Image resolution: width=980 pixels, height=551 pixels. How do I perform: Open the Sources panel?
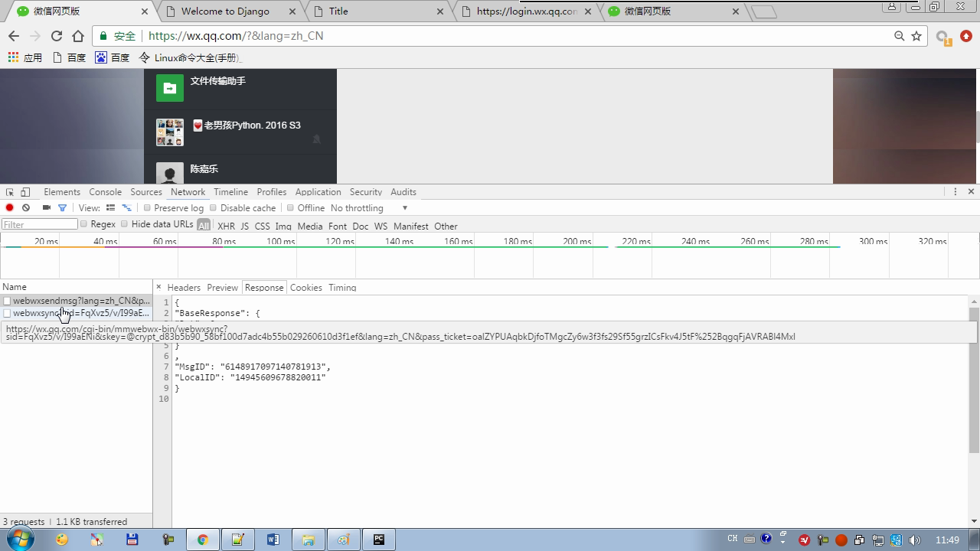pos(146,192)
